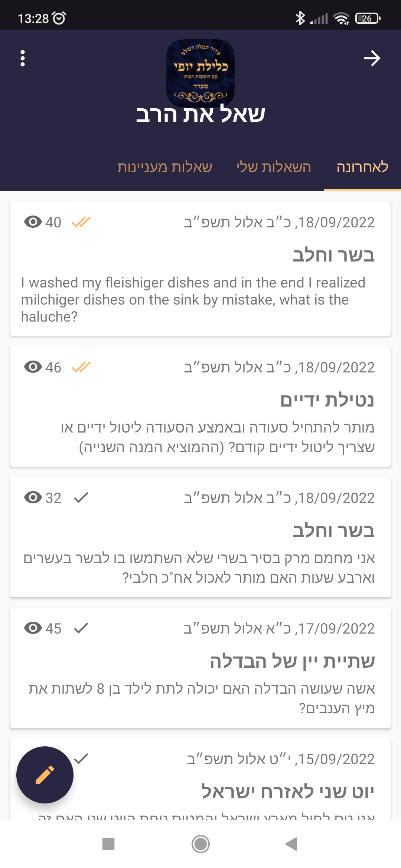Tap the forward arrow in header
This screenshot has height=868, width=401.
tap(372, 58)
